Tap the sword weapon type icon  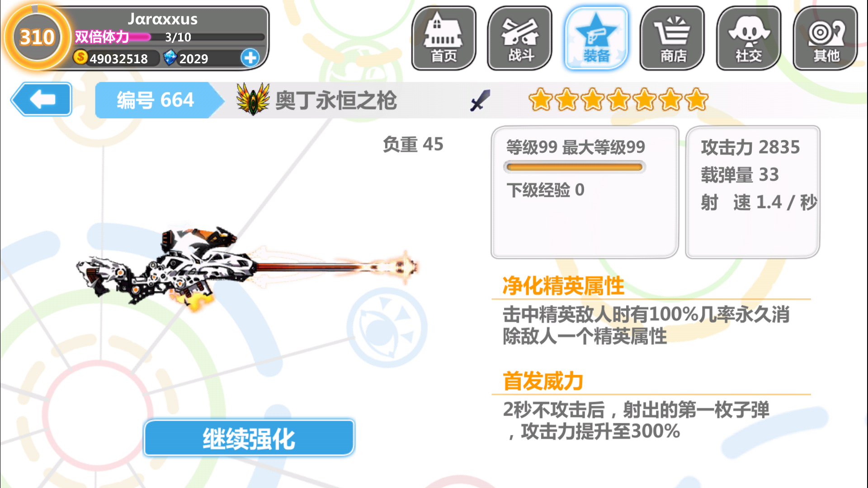(480, 100)
